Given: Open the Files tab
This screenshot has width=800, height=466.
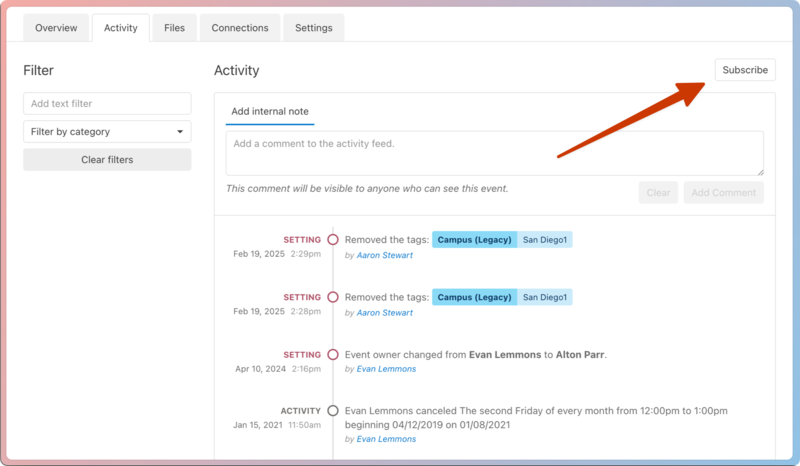Looking at the screenshot, I should pyautogui.click(x=174, y=28).
